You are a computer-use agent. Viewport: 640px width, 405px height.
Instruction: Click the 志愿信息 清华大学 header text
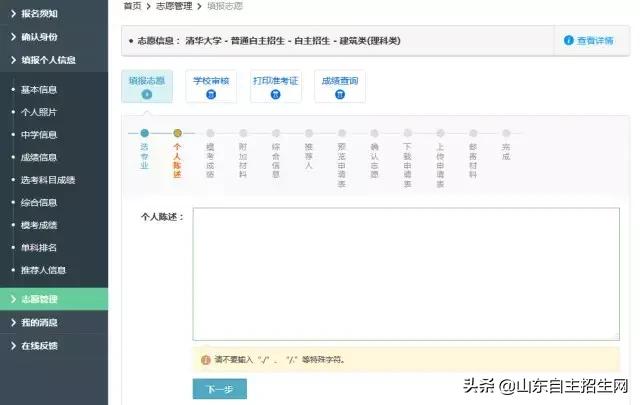pos(269,41)
